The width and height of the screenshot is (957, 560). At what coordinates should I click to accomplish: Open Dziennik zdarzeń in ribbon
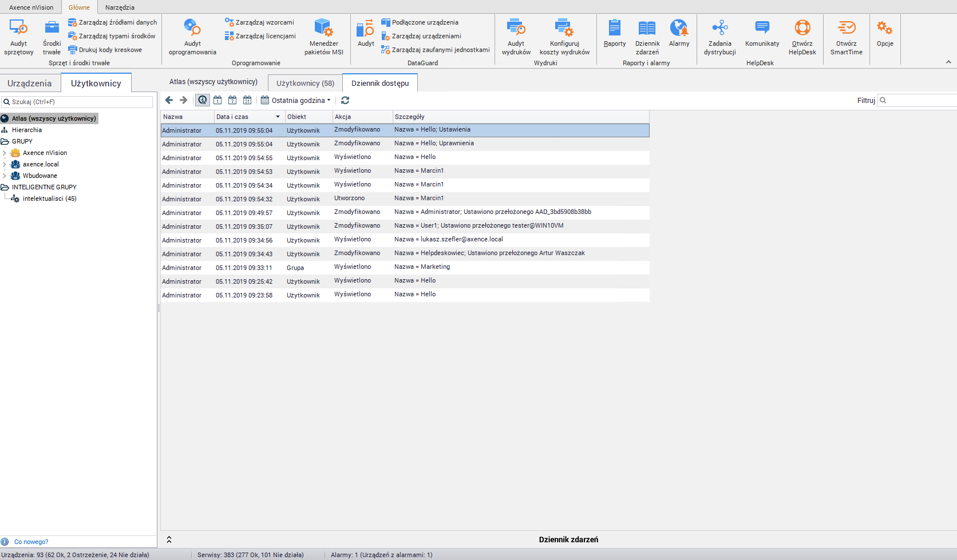point(647,37)
